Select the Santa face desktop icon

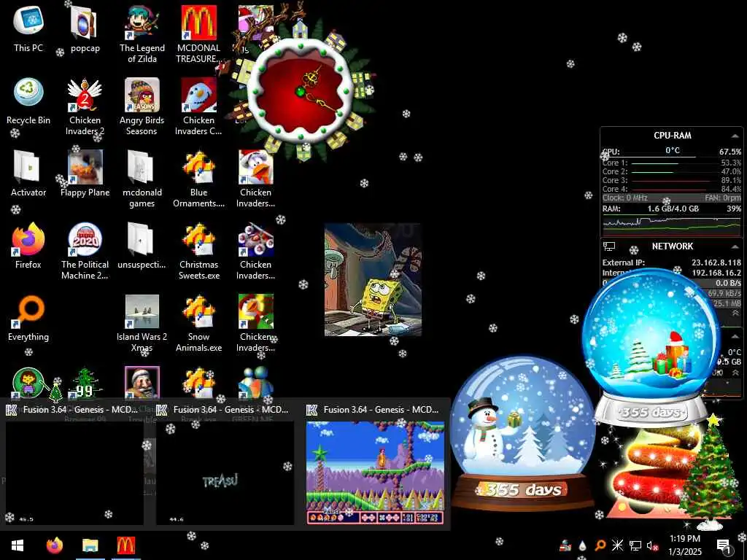(142, 382)
